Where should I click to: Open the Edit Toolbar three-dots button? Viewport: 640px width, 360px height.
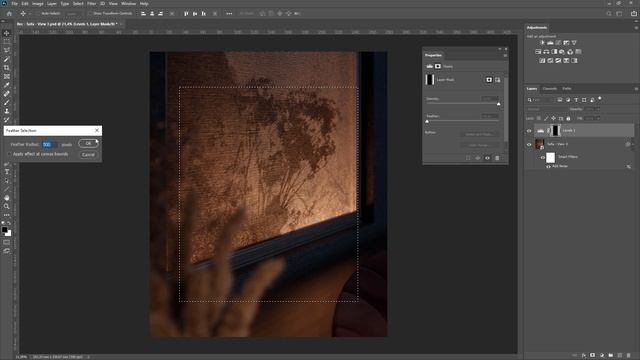(7, 215)
